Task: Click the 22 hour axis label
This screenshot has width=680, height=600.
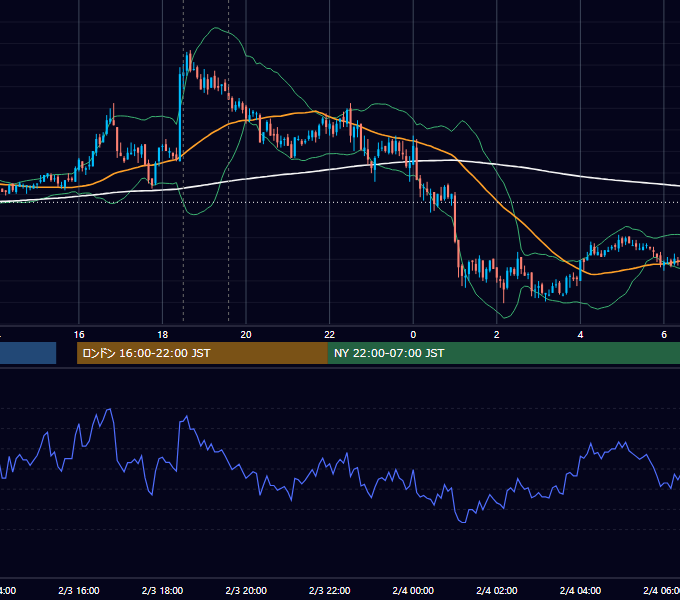Action: click(x=330, y=335)
